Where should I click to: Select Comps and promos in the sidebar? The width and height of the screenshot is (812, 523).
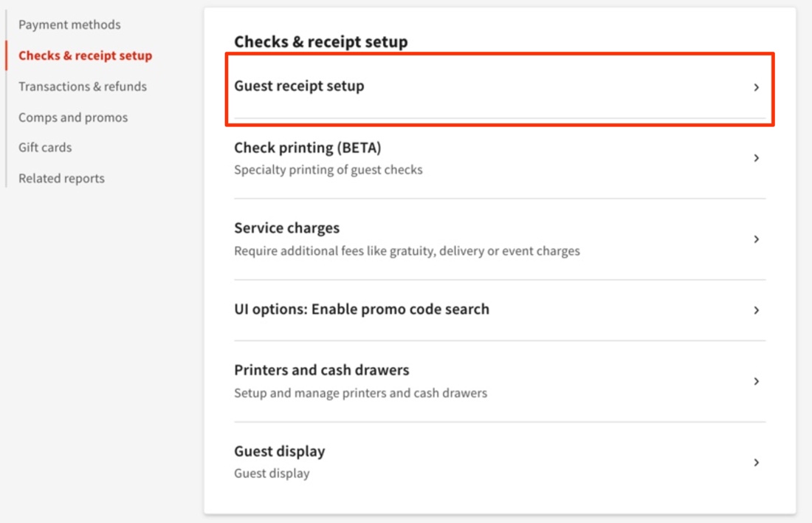[73, 117]
